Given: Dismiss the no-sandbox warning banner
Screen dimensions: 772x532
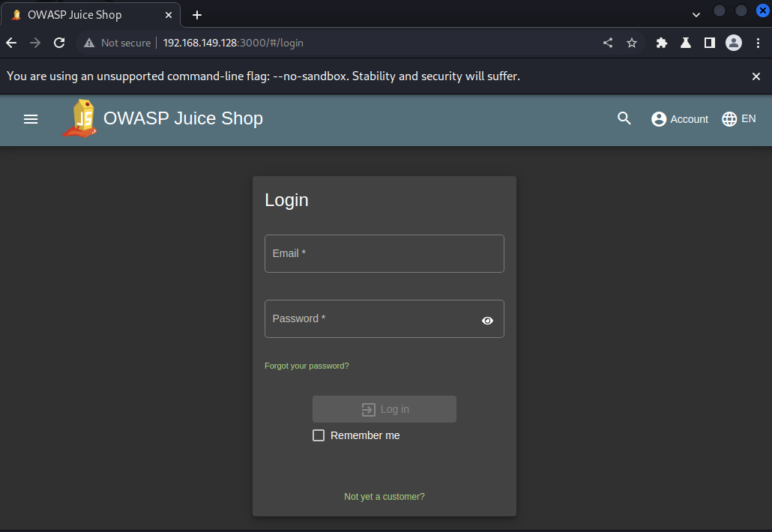Looking at the screenshot, I should (x=756, y=76).
